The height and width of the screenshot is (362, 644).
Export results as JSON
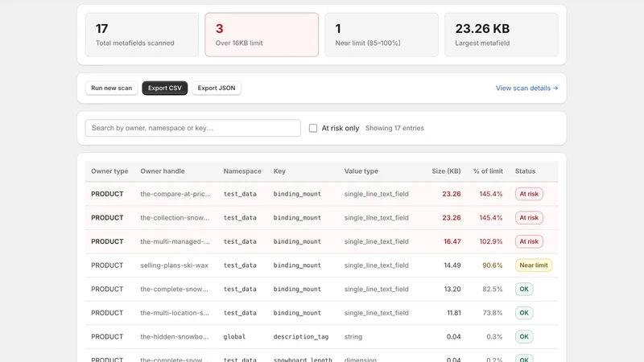(217, 88)
